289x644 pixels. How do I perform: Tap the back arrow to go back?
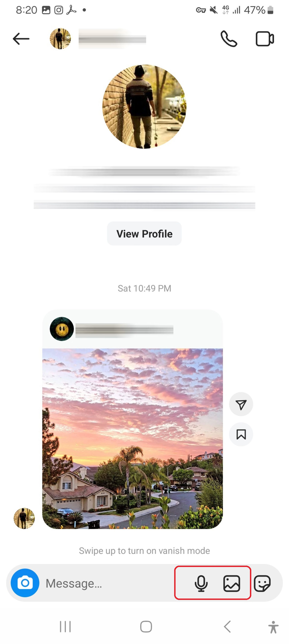pyautogui.click(x=21, y=39)
